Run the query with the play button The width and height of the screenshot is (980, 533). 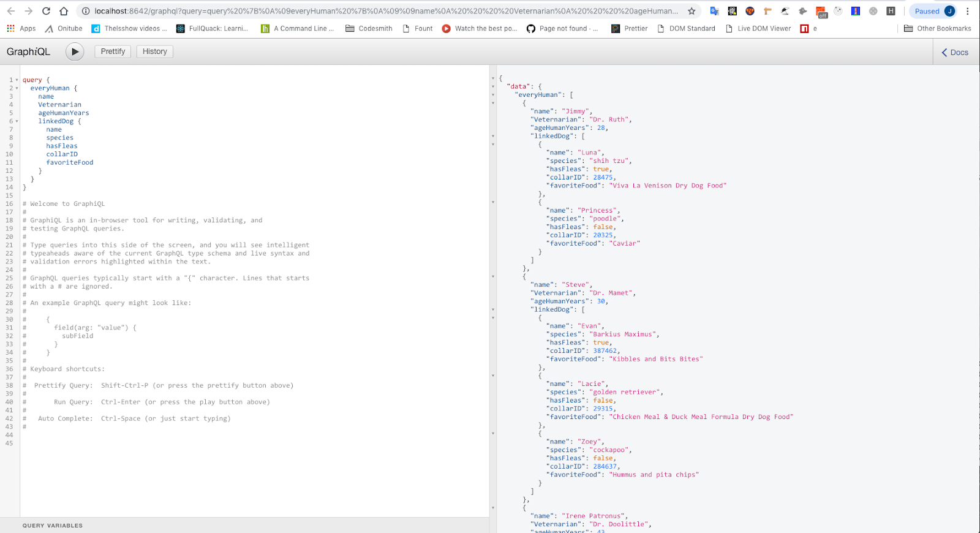[75, 52]
